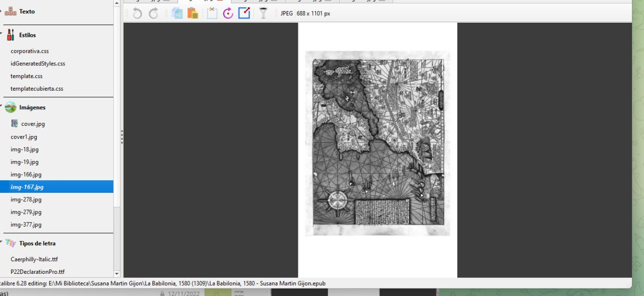Select img-19.jpg image
The height and width of the screenshot is (296, 644).
[25, 162]
